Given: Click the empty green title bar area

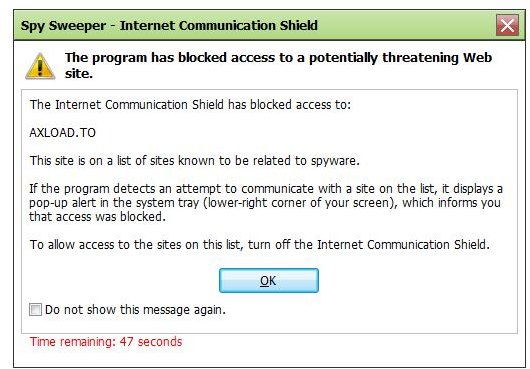Looking at the screenshot, I should point(406,25).
